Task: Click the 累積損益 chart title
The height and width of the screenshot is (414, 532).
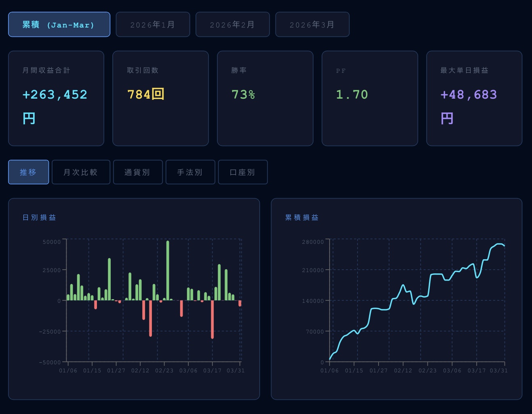Action: pos(302,218)
